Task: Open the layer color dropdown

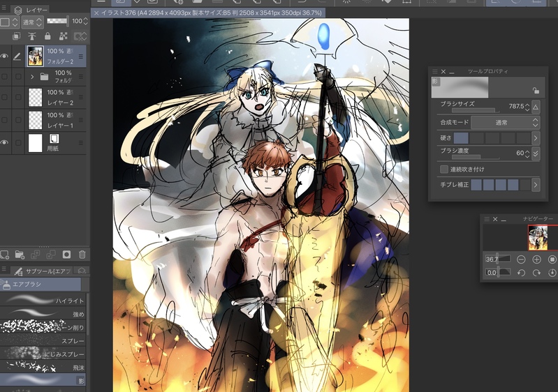Action: [9, 22]
